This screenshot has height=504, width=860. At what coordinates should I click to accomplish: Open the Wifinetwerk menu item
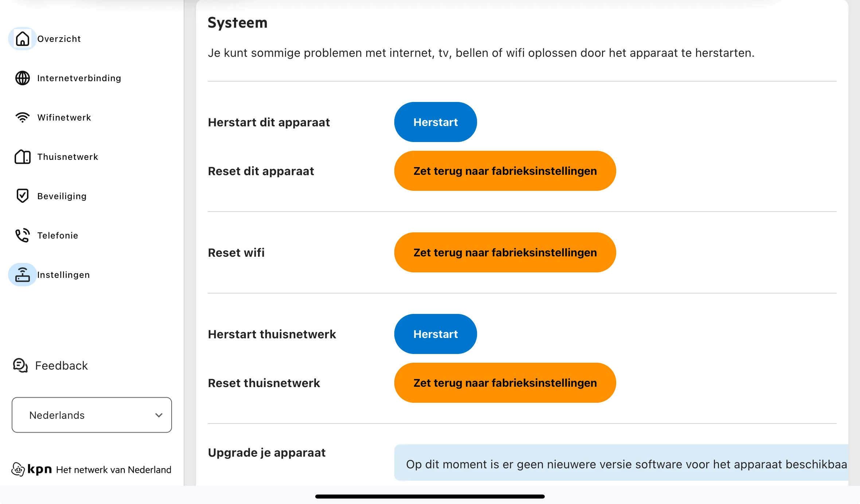tap(64, 117)
